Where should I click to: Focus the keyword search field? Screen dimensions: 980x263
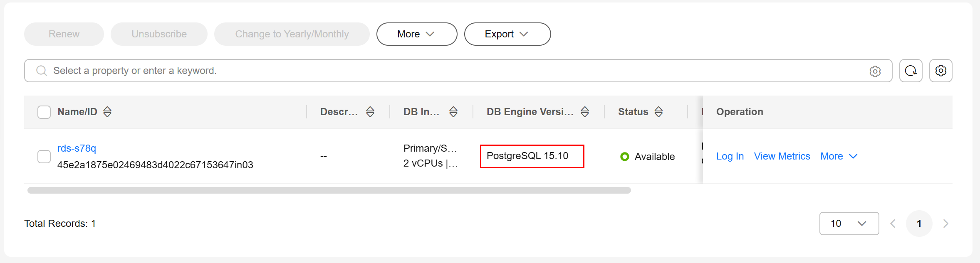coord(458,71)
